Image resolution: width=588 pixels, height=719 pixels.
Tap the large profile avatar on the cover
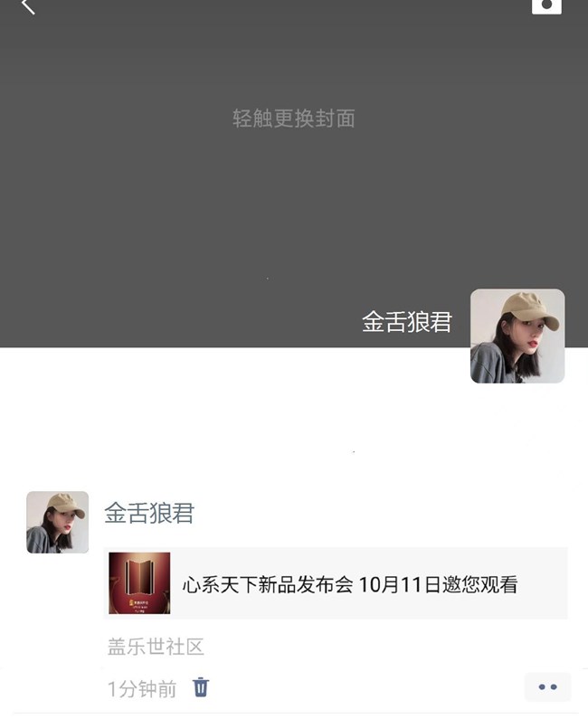517,336
